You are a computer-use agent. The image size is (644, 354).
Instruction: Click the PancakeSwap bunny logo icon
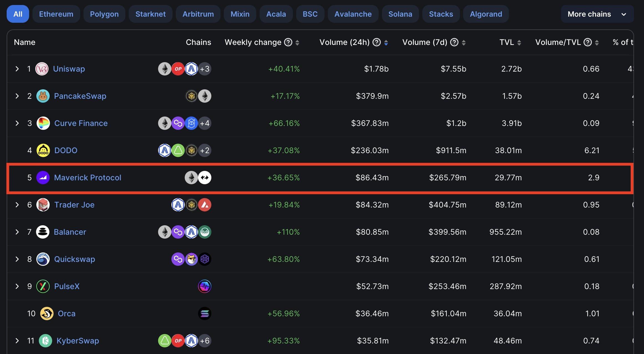tap(43, 96)
